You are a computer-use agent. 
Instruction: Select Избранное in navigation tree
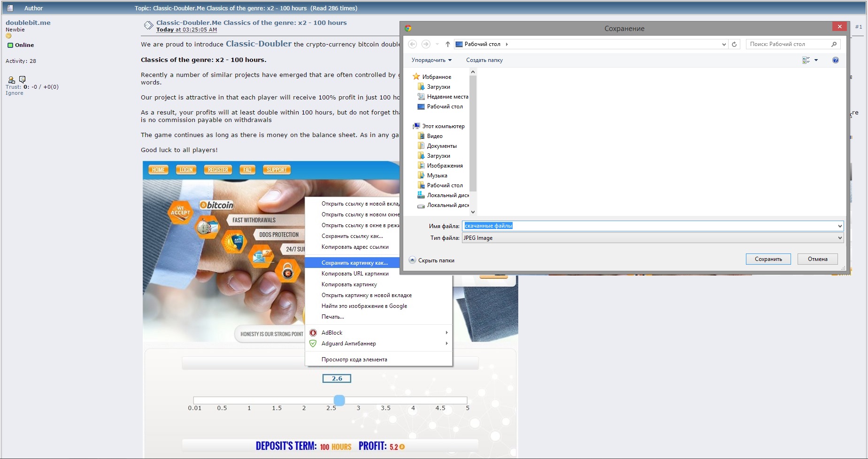click(432, 77)
